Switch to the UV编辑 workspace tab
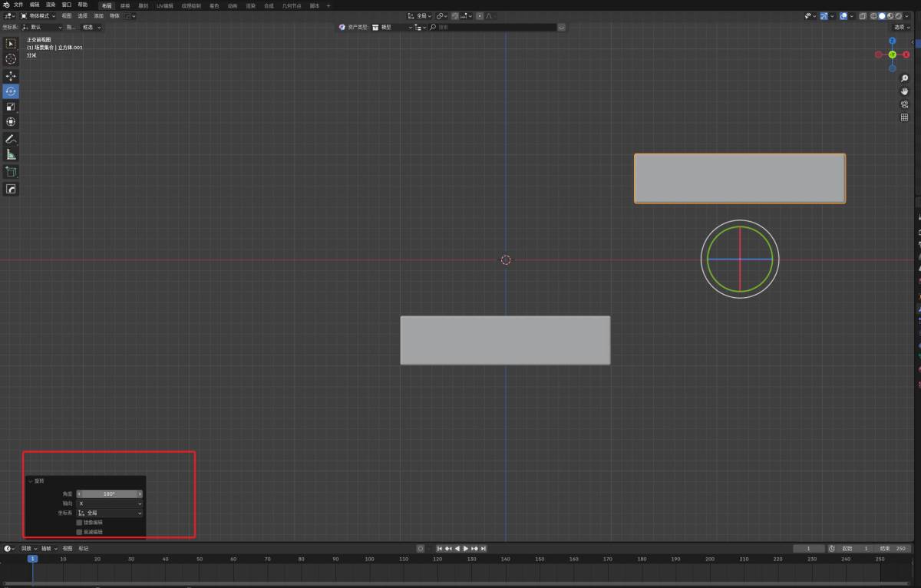This screenshot has height=588, width=921. [x=165, y=5]
